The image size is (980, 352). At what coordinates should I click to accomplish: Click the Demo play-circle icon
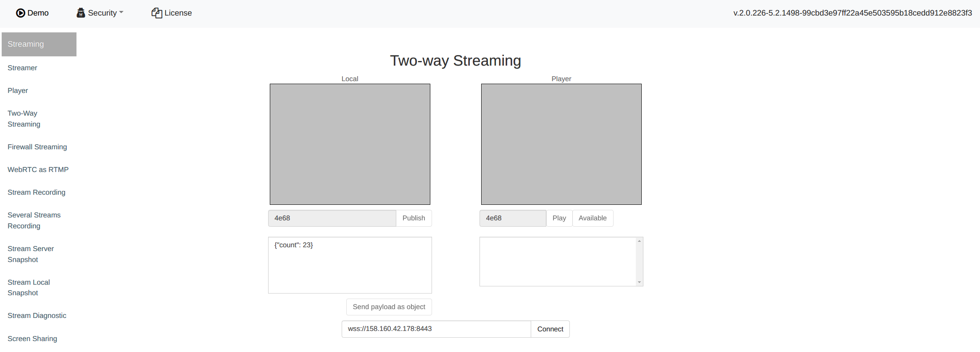21,13
